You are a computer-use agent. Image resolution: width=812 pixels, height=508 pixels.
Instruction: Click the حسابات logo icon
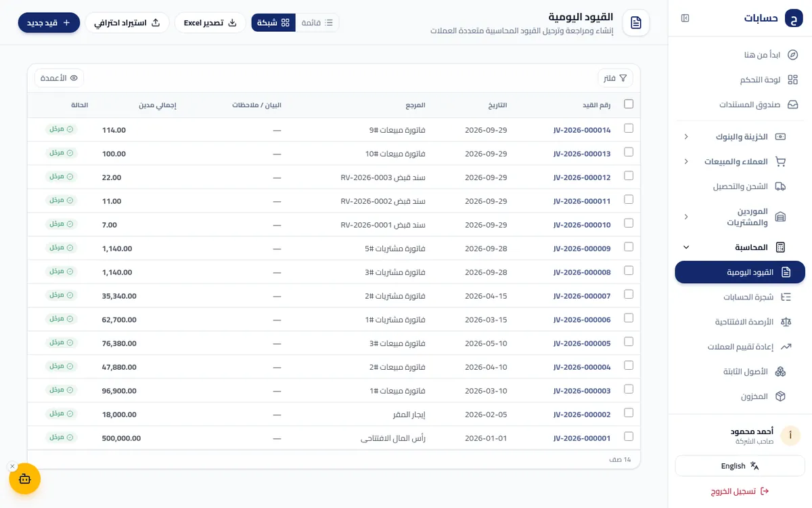point(794,18)
